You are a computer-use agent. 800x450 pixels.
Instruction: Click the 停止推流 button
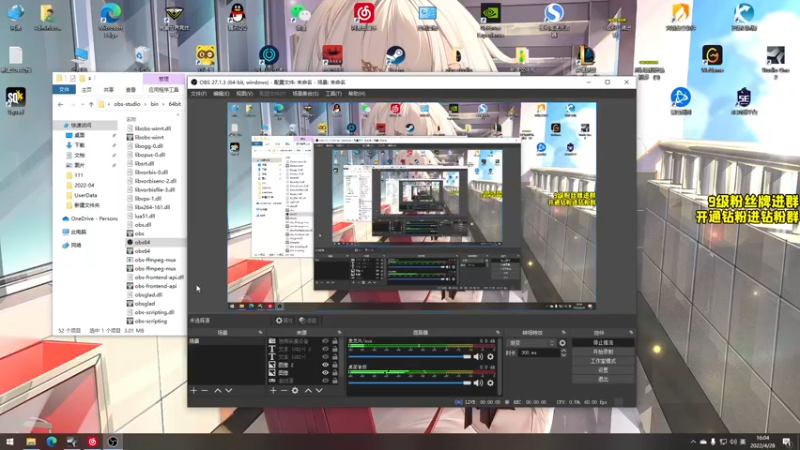coord(603,343)
